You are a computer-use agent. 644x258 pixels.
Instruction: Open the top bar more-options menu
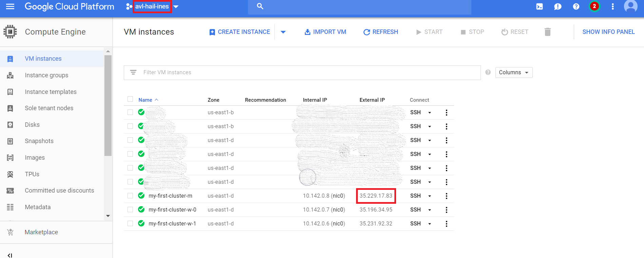tap(612, 6)
